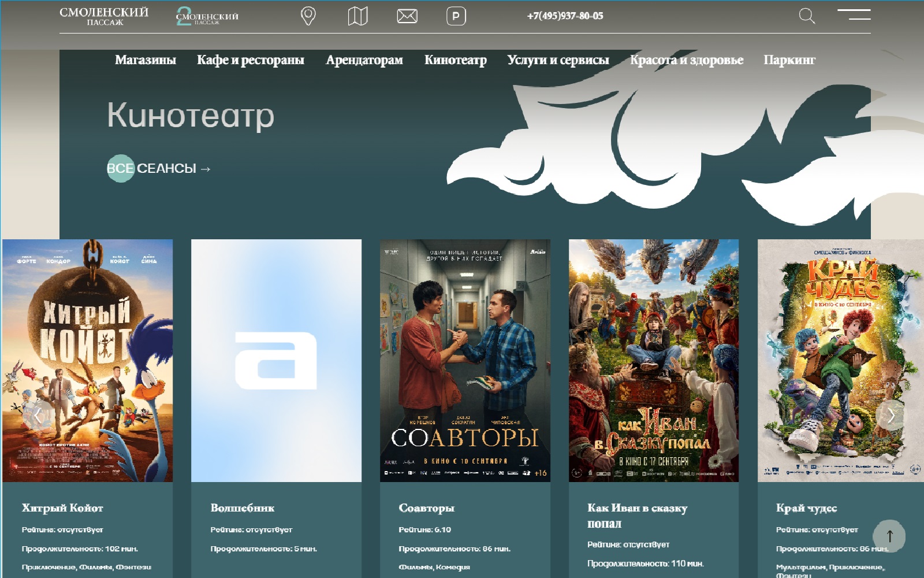The width and height of the screenshot is (924, 578).
Task: Click the Соавторы rating text 6.10
Action: coord(425,529)
